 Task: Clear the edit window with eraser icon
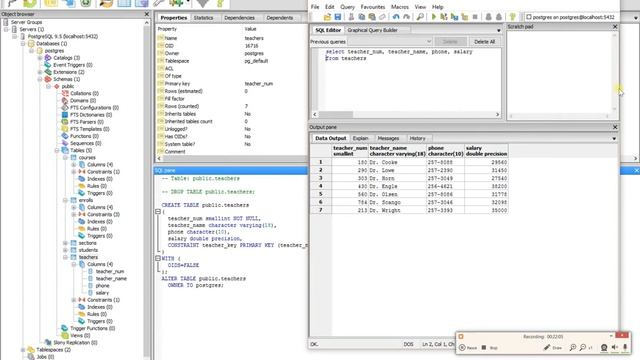pyautogui.click(x=382, y=17)
